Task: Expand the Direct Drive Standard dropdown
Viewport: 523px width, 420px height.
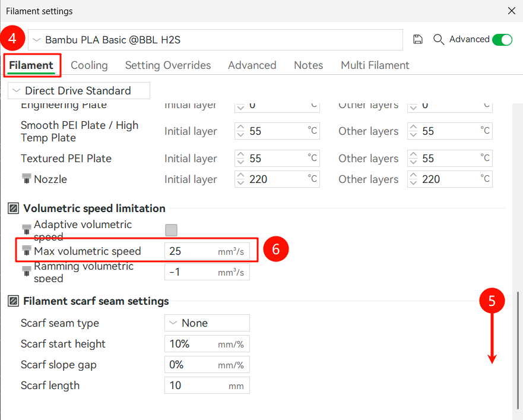Action: tap(79, 91)
